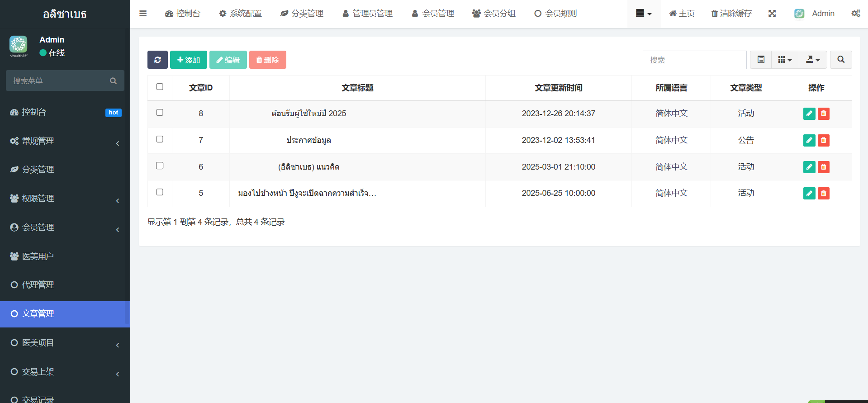Expand the 常规管理 sidebar menu
This screenshot has height=403, width=868.
coord(65,141)
